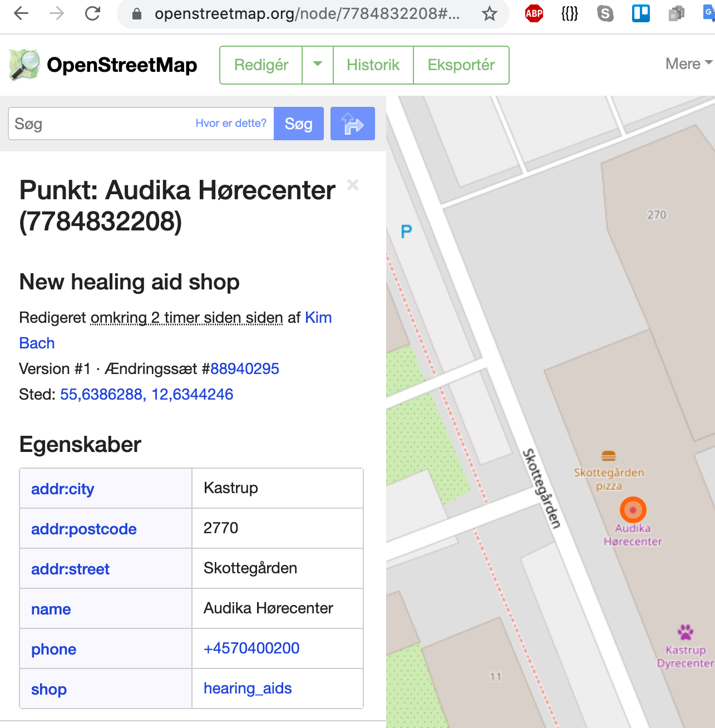Click the Skottegården pizza burger icon
This screenshot has height=728, width=715.
point(609,456)
